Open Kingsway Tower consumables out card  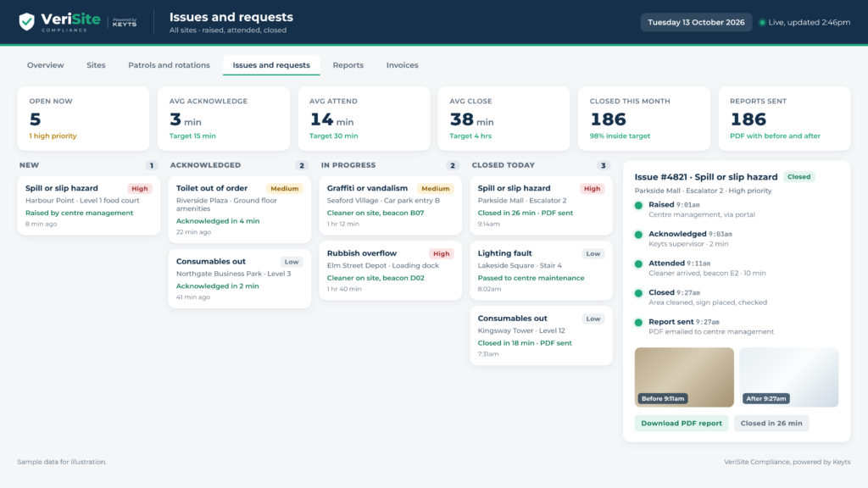pos(541,335)
